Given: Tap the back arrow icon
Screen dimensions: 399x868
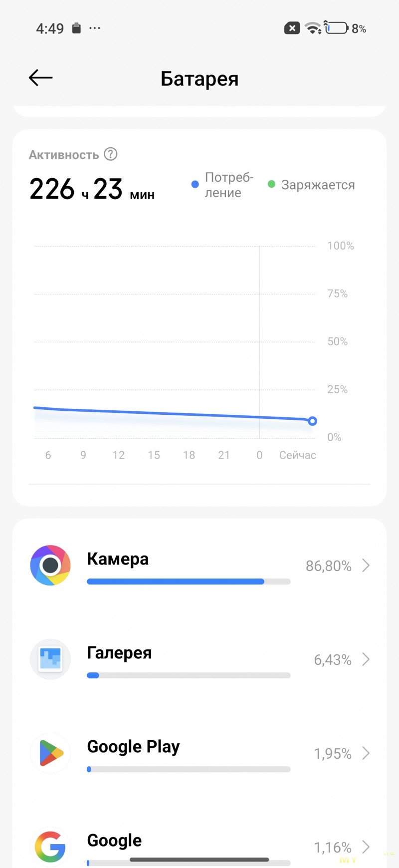Looking at the screenshot, I should [40, 78].
